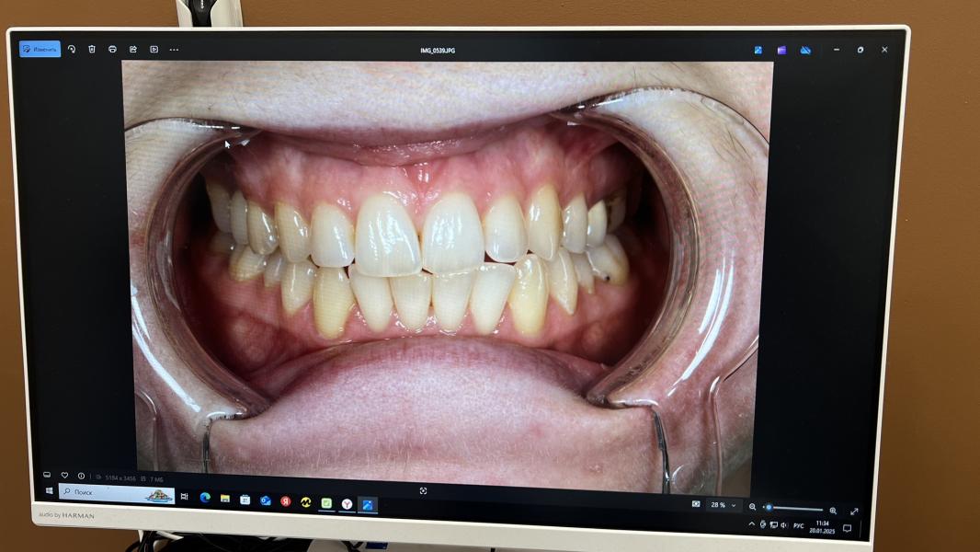Share the photo using the share icon
This screenshot has width=980, height=552.
(x=133, y=49)
